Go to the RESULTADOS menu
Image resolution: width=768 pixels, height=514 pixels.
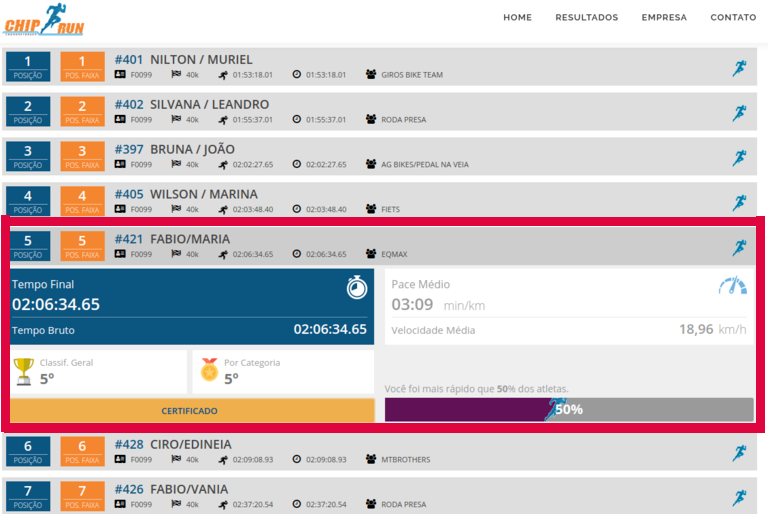(x=586, y=17)
